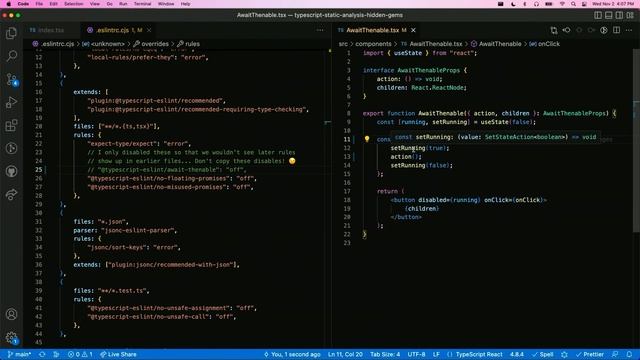This screenshot has width=640, height=360.
Task: Open the Selection menu
Action: pyautogui.click(x=73, y=4)
